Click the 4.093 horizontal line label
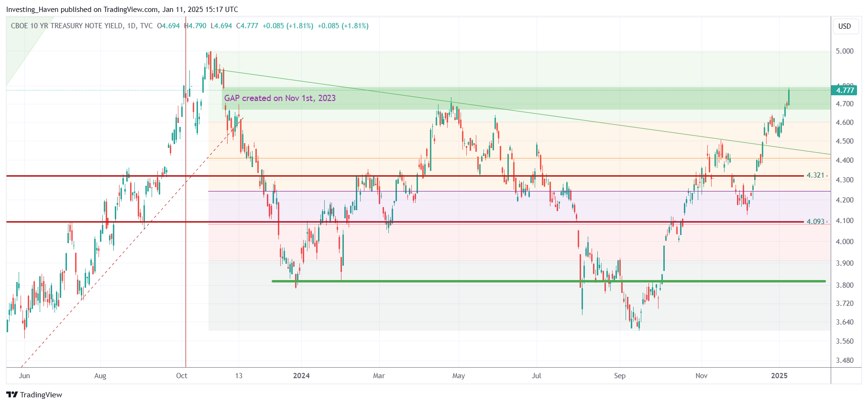The width and height of the screenshot is (868, 405). 815,221
